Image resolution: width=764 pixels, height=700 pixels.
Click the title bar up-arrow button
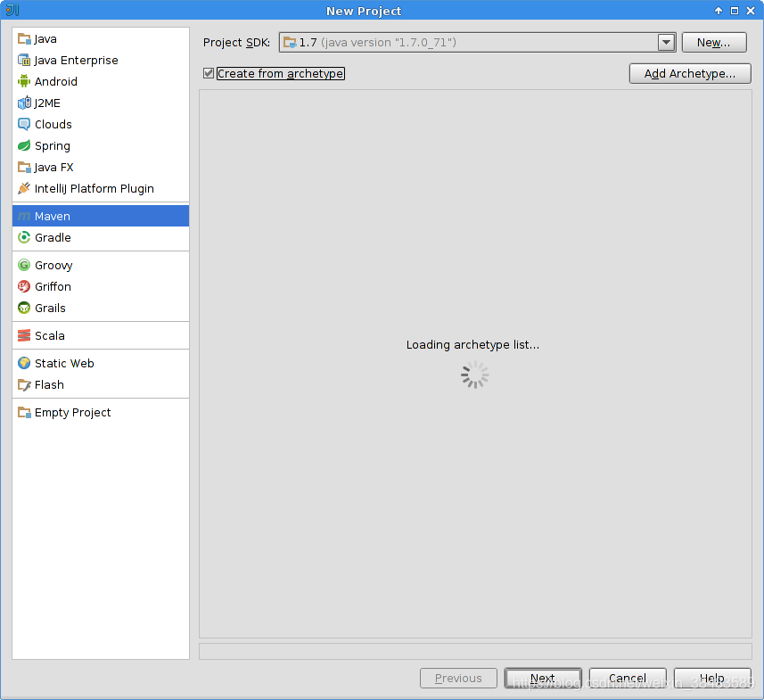click(719, 11)
